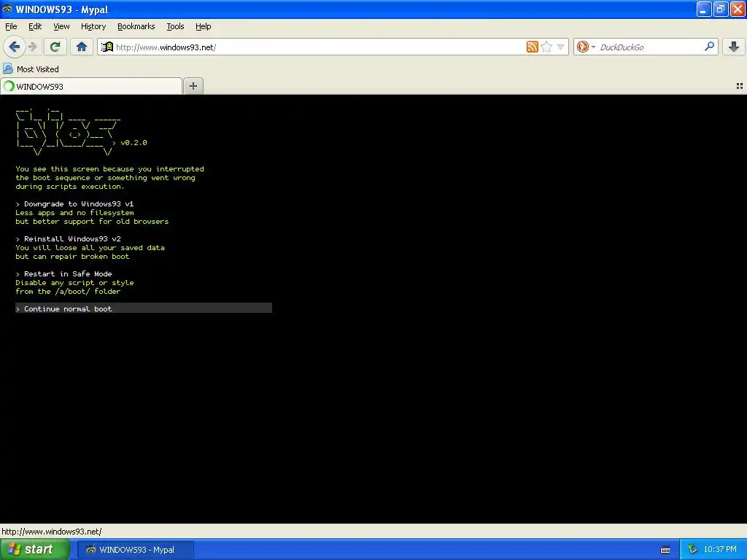The image size is (747, 560).
Task: Click the status bar URL text
Action: click(x=52, y=532)
